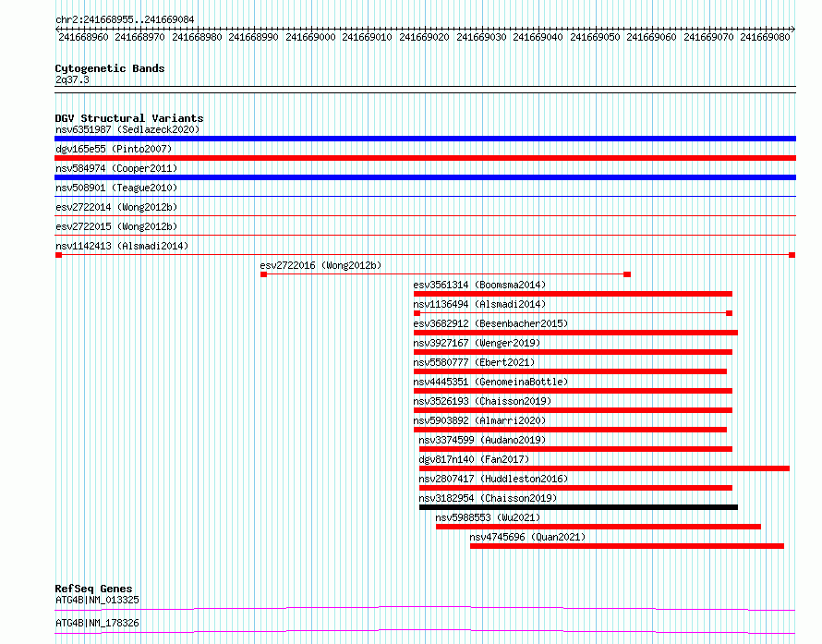Open nsv4745696 (Quan2021) variant label
822x644 pixels.
(527, 537)
